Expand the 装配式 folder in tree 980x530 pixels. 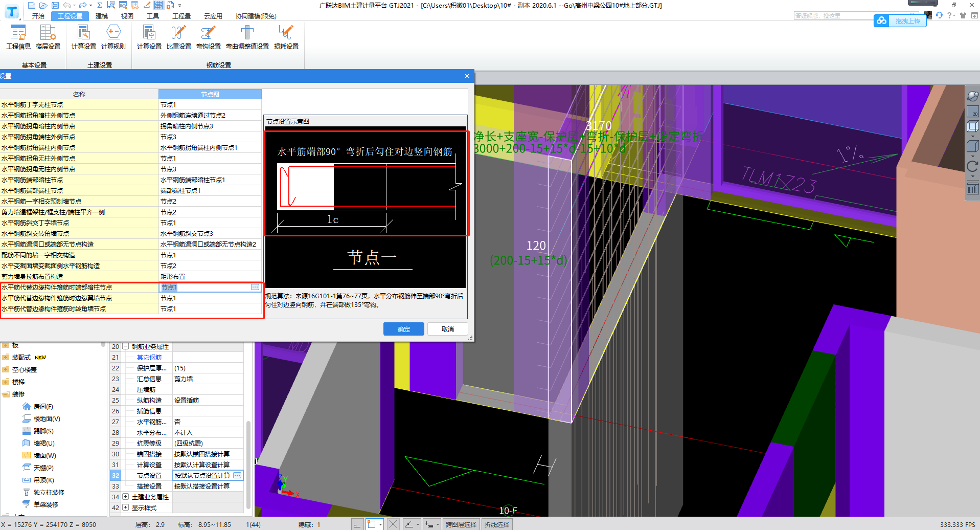point(6,358)
